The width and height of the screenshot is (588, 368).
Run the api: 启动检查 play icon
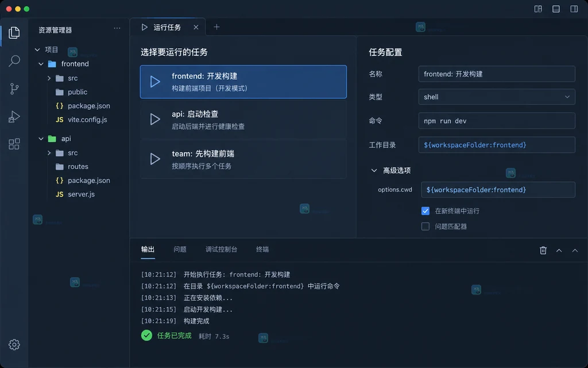click(x=155, y=120)
